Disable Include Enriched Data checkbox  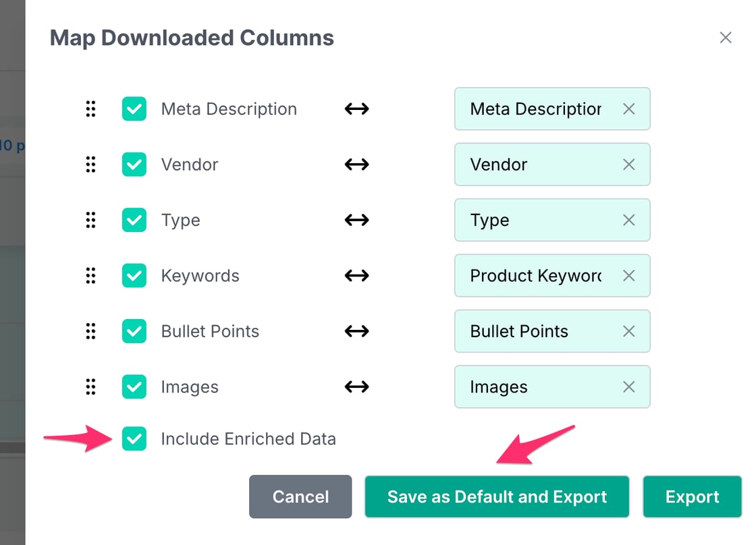click(134, 439)
